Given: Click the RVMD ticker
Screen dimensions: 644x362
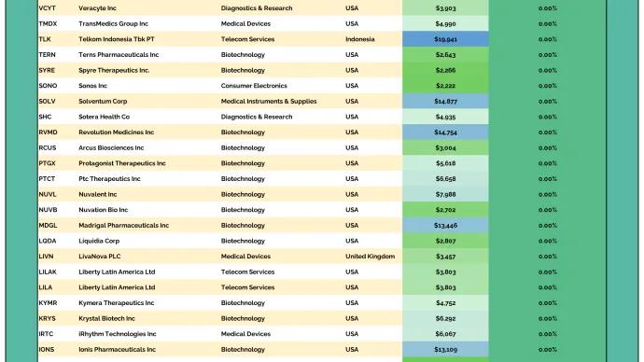Looking at the screenshot, I should coord(48,132).
